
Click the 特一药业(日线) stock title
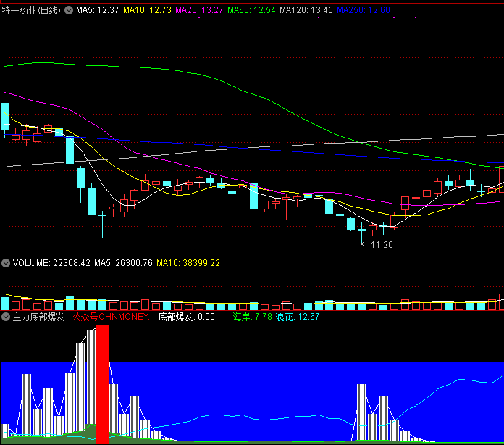pyautogui.click(x=31, y=10)
